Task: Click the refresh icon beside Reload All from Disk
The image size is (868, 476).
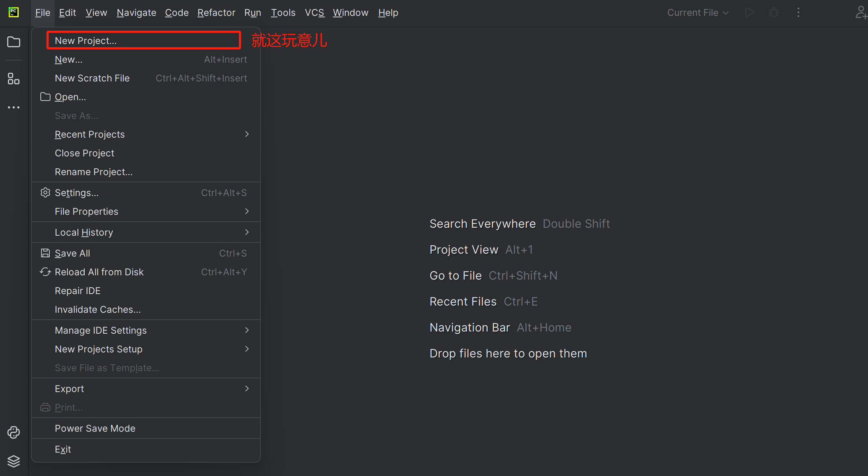Action: 45,272
